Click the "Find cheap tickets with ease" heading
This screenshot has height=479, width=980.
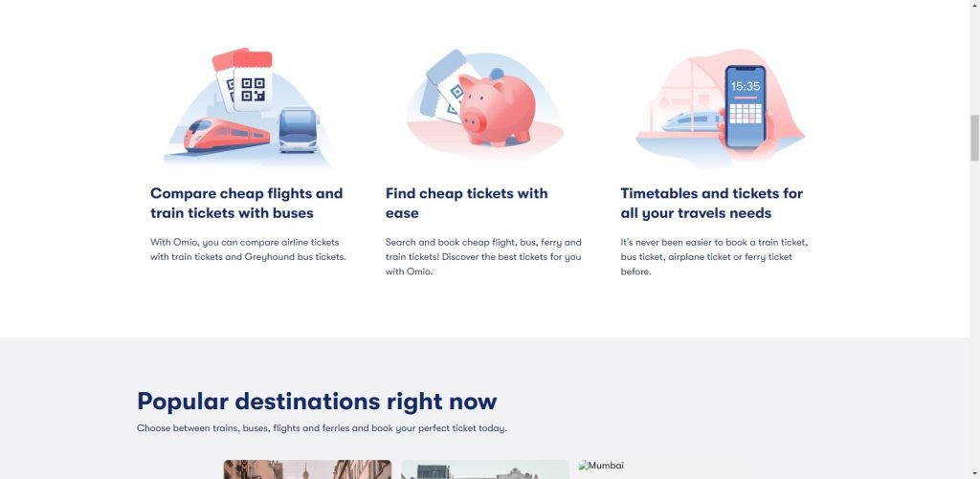click(x=466, y=203)
